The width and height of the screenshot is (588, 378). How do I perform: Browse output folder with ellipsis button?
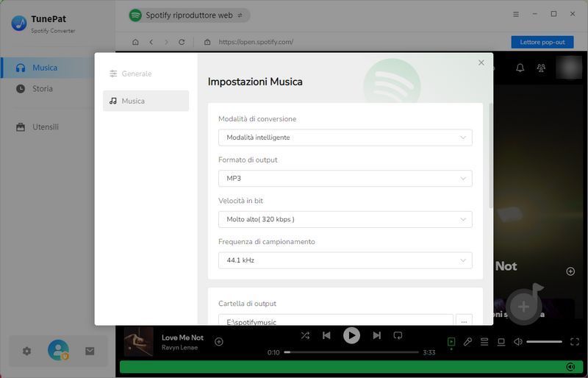pos(464,320)
